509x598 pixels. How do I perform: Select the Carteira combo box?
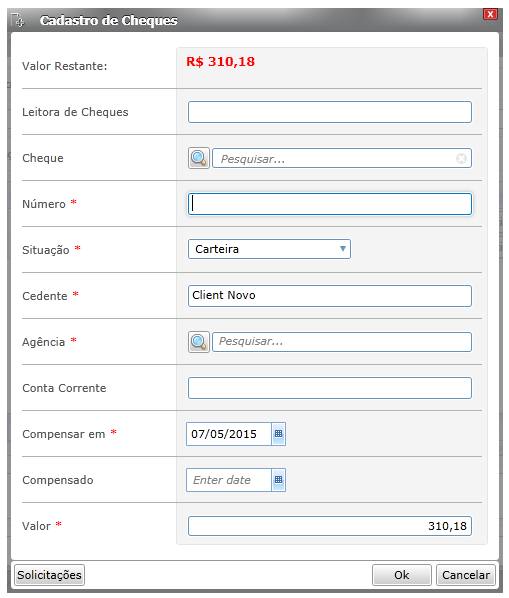point(269,249)
